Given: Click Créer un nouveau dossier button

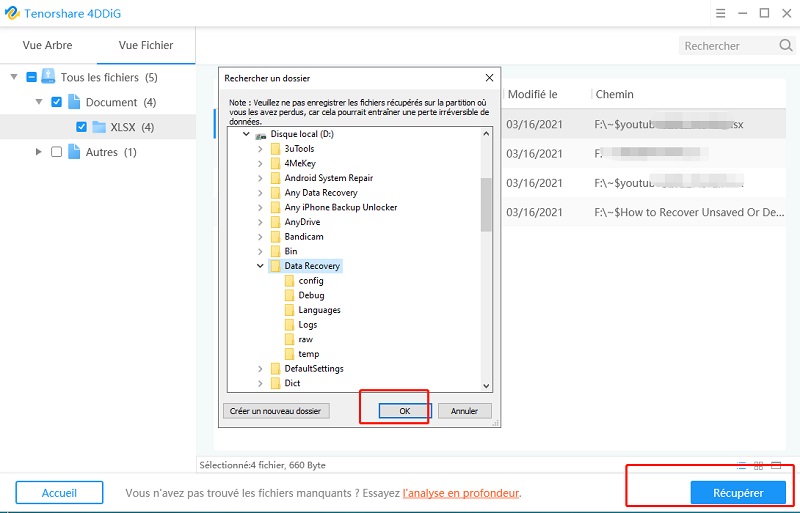Looking at the screenshot, I should pyautogui.click(x=276, y=411).
